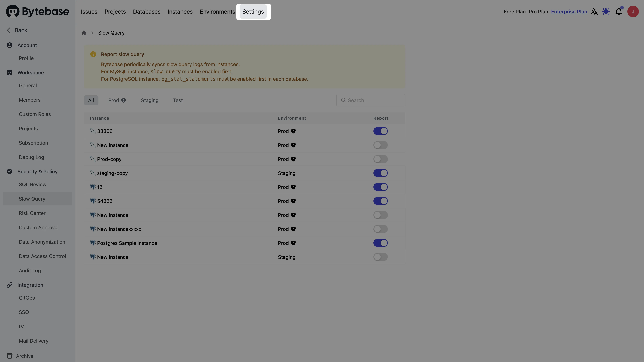
Task: Click the Account person icon
Action: tap(9, 45)
